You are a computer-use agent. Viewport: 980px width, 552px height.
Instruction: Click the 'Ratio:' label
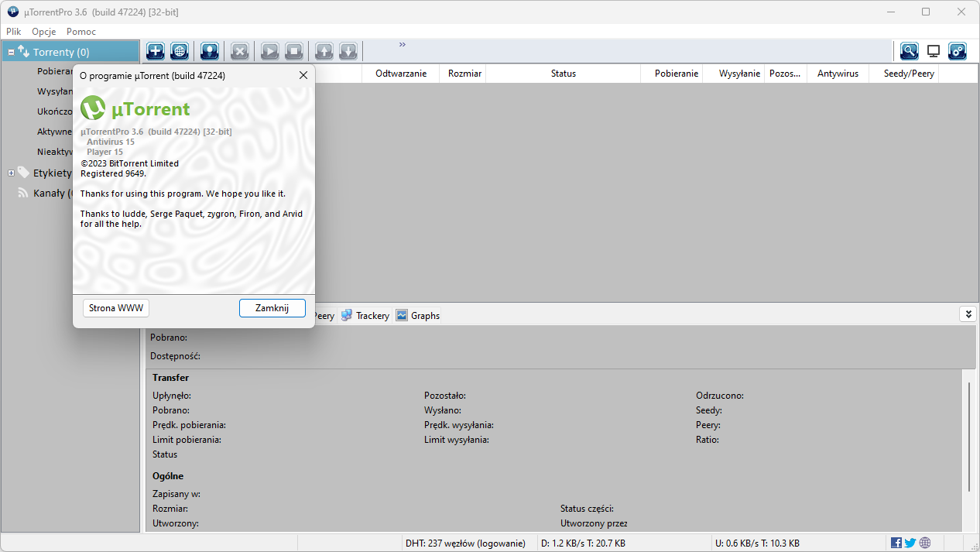[708, 440]
